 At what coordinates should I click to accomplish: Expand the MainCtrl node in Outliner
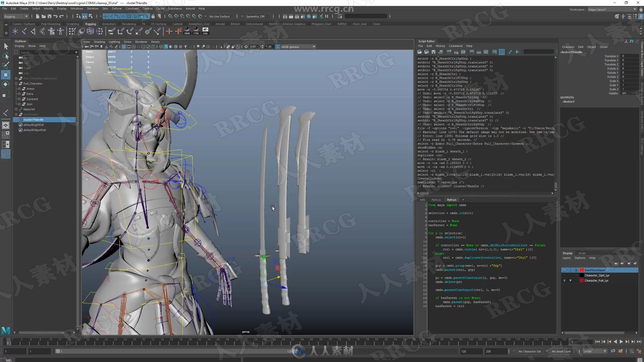(16, 109)
